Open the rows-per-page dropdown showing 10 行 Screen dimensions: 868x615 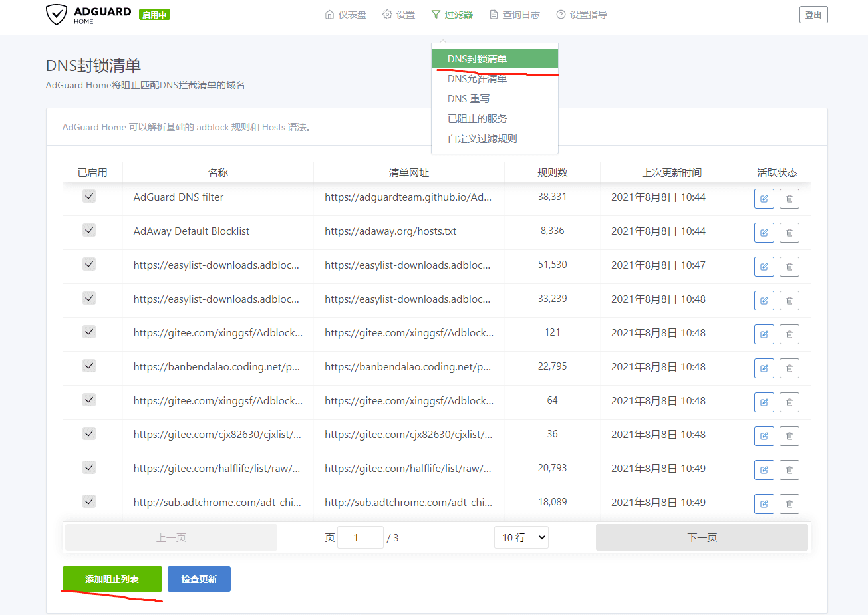pyautogui.click(x=521, y=537)
